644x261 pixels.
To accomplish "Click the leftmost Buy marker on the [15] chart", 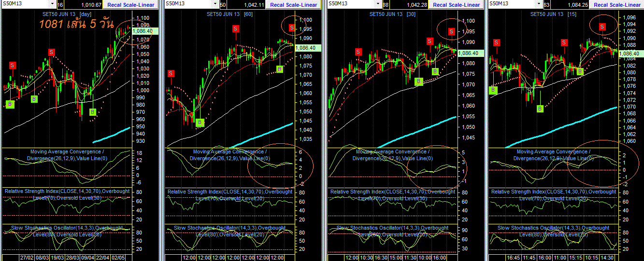I will (x=493, y=90).
